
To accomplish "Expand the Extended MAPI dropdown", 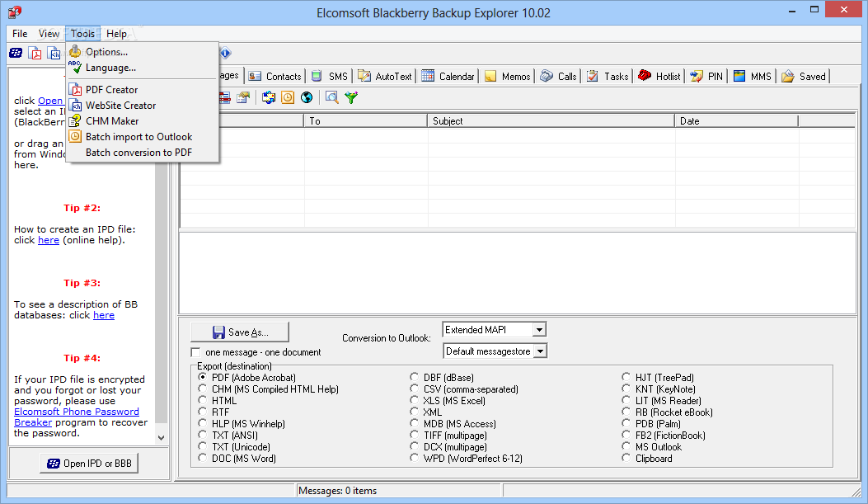I will tap(540, 330).
